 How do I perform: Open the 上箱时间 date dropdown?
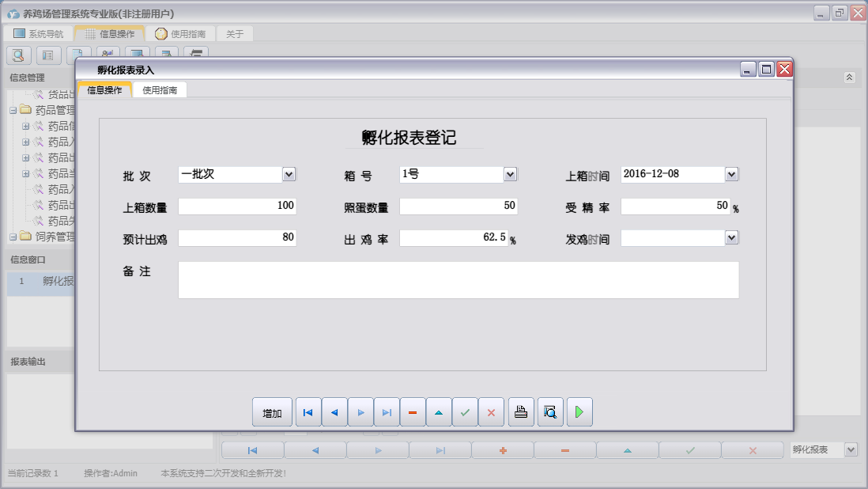(731, 174)
